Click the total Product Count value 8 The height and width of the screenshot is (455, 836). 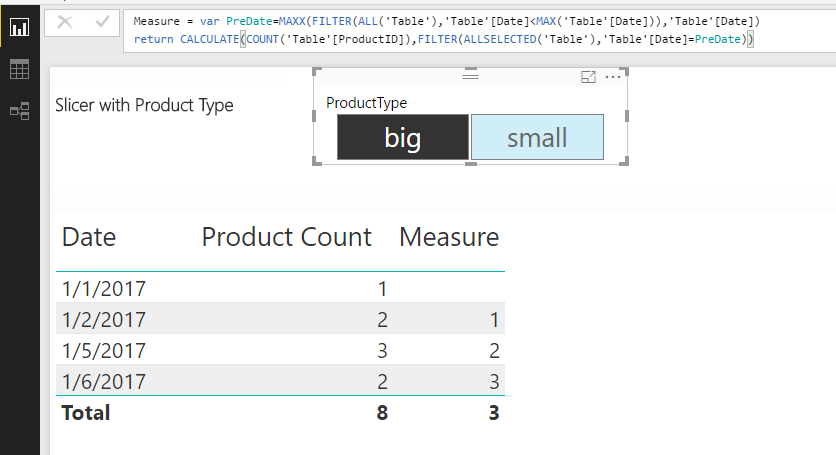coord(382,413)
